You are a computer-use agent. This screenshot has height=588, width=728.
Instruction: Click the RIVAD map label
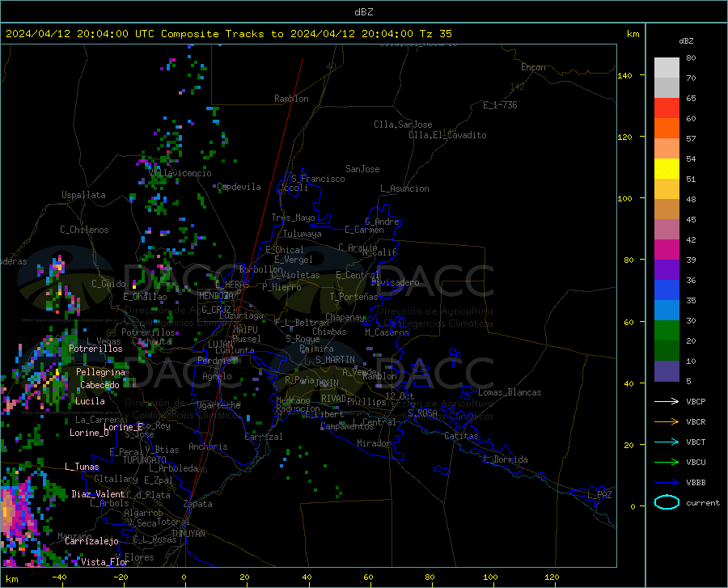[333, 399]
